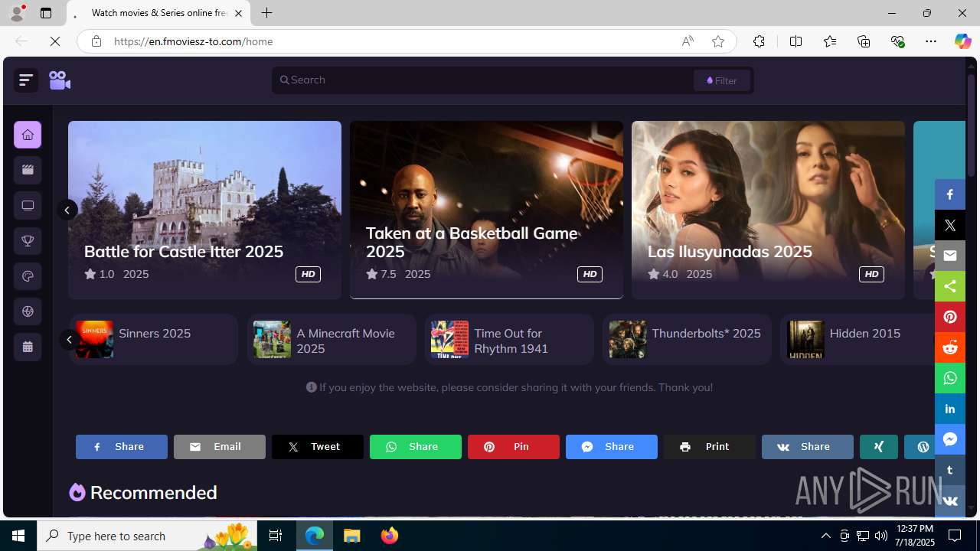Click the Email share button
The image size is (980, 551).
pos(219,447)
